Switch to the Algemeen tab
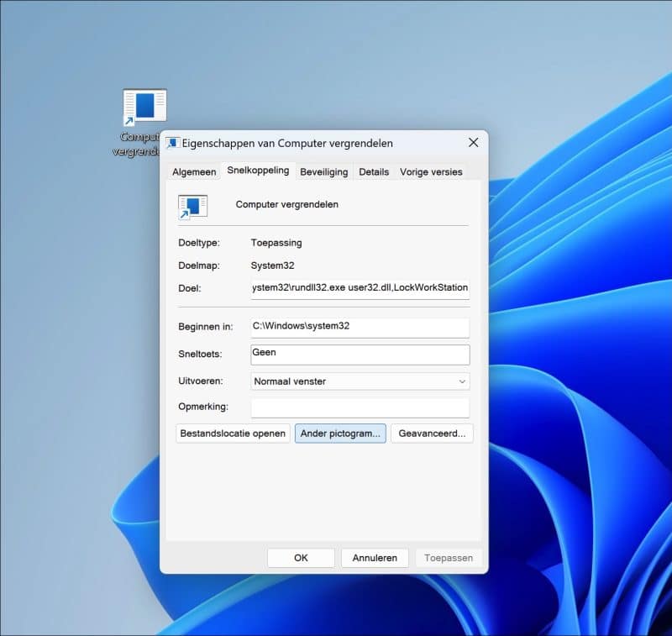Viewport: 672px width, 636px height. [x=194, y=171]
